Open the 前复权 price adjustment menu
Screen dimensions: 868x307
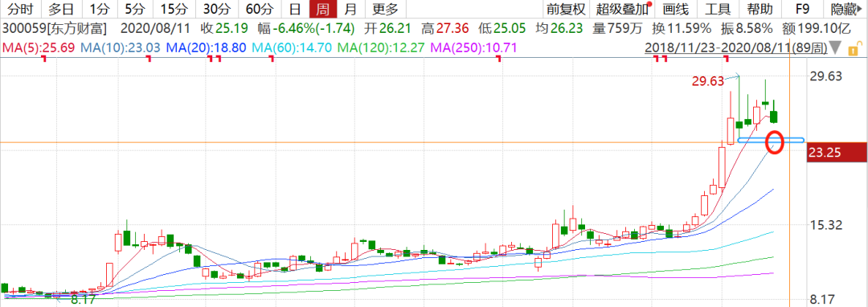coord(566,9)
